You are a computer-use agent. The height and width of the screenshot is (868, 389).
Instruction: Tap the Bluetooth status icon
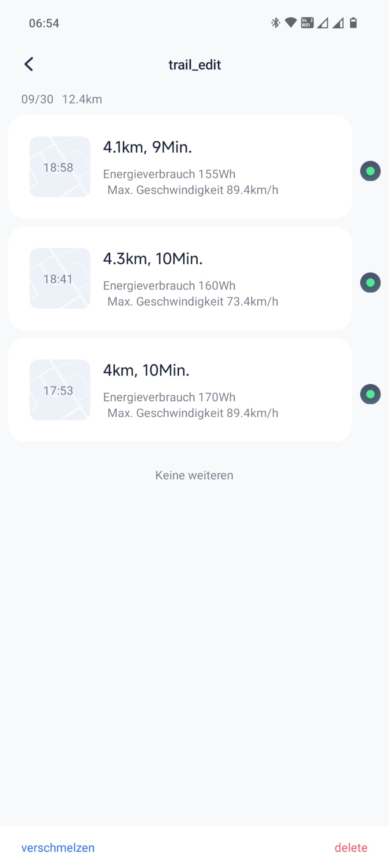point(276,23)
